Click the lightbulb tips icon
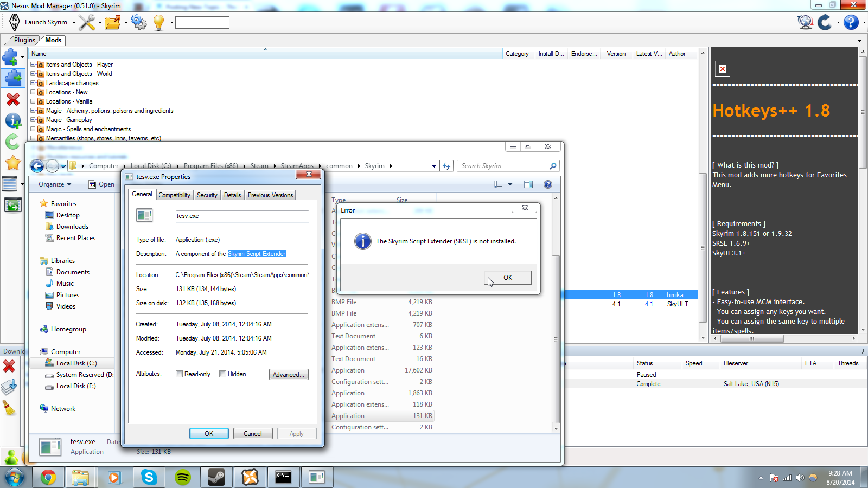 [x=158, y=22]
